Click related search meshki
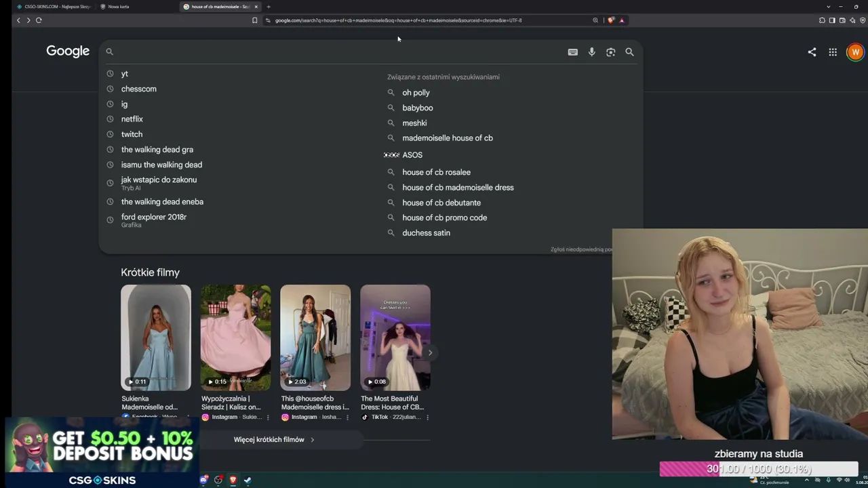The image size is (868, 488). coord(414,123)
